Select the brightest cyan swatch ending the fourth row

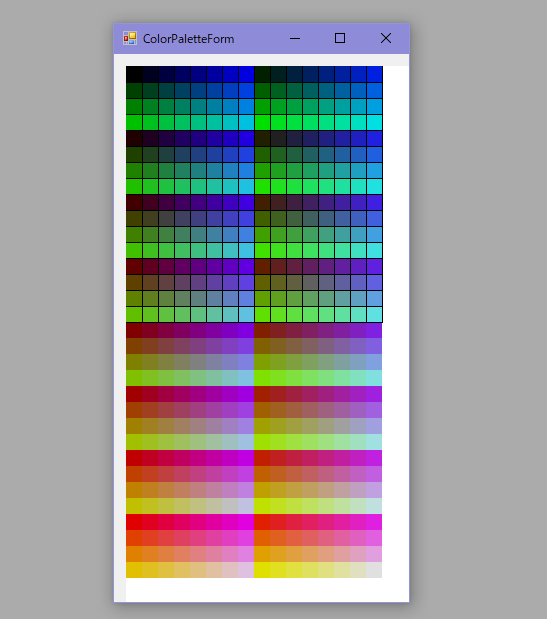[374, 122]
